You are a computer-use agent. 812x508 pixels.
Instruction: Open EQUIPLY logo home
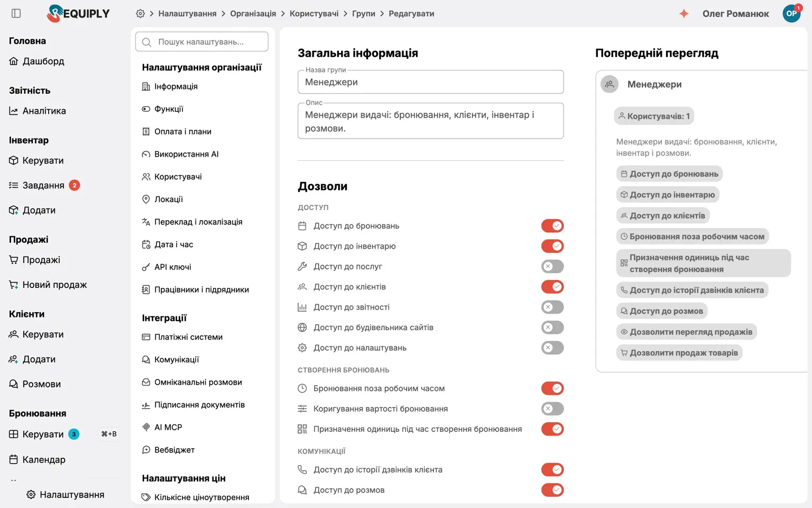(78, 13)
